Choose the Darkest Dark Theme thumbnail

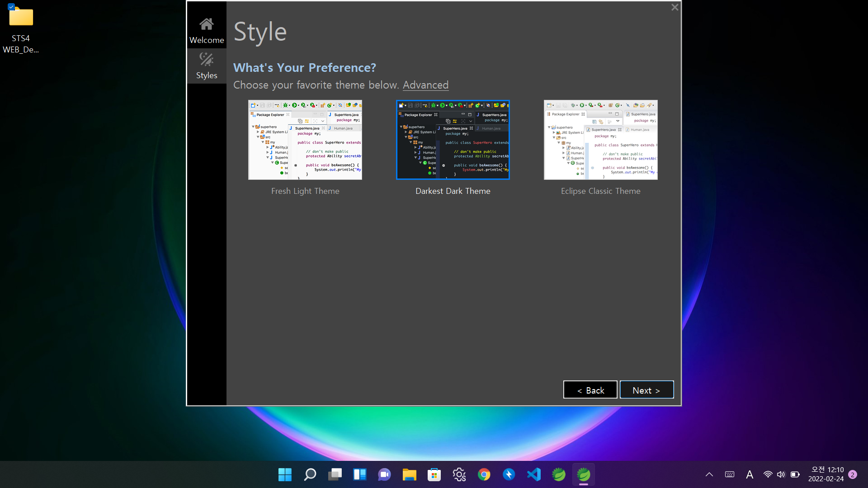pos(453,140)
